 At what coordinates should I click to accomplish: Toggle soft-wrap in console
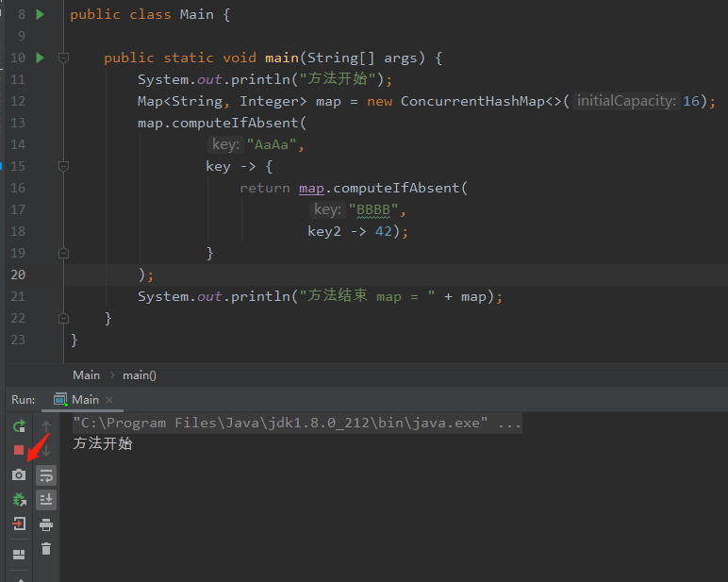click(x=46, y=475)
